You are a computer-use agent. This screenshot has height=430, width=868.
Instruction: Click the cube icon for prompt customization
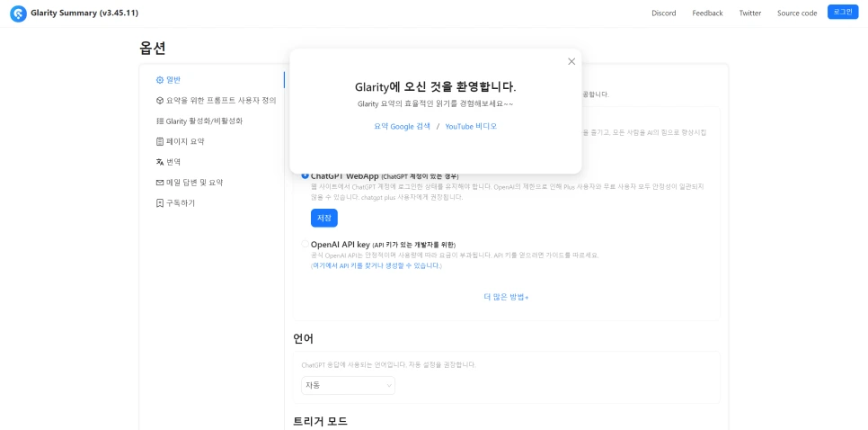click(x=160, y=100)
